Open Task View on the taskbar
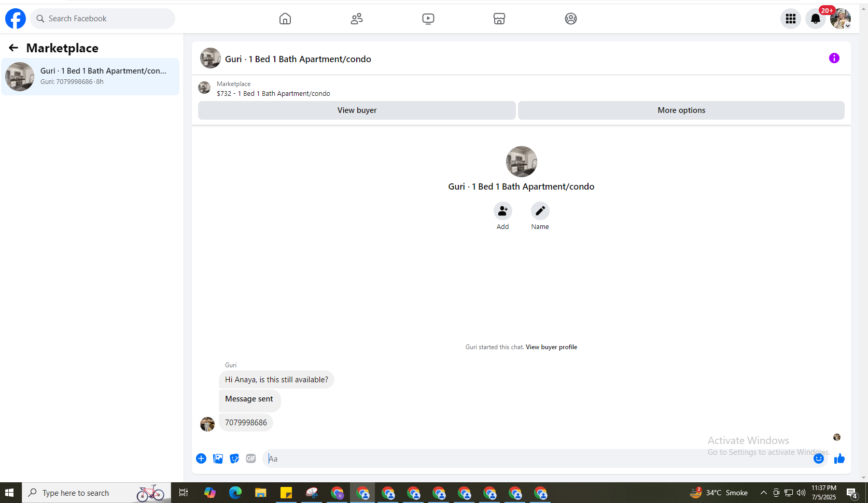The image size is (868, 503). [x=184, y=493]
